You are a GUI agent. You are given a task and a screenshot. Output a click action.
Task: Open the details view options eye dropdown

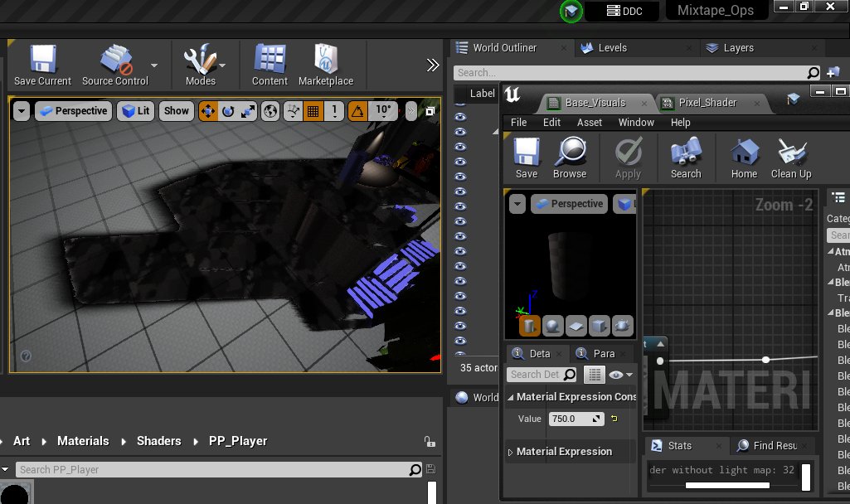(620, 375)
